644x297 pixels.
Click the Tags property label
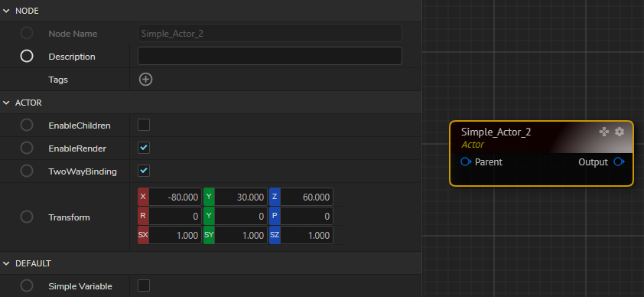[x=58, y=80]
